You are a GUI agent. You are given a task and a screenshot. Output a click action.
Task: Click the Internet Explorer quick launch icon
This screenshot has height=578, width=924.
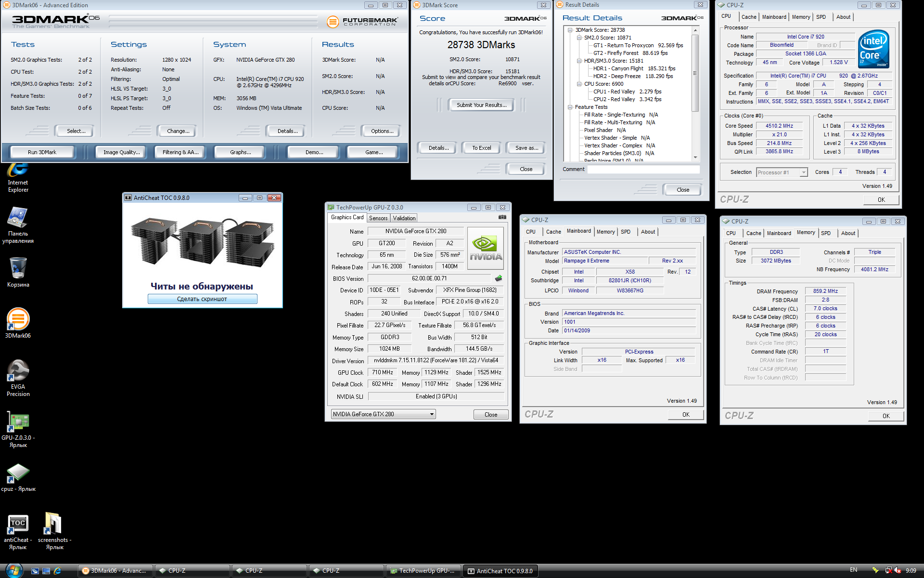(57, 571)
